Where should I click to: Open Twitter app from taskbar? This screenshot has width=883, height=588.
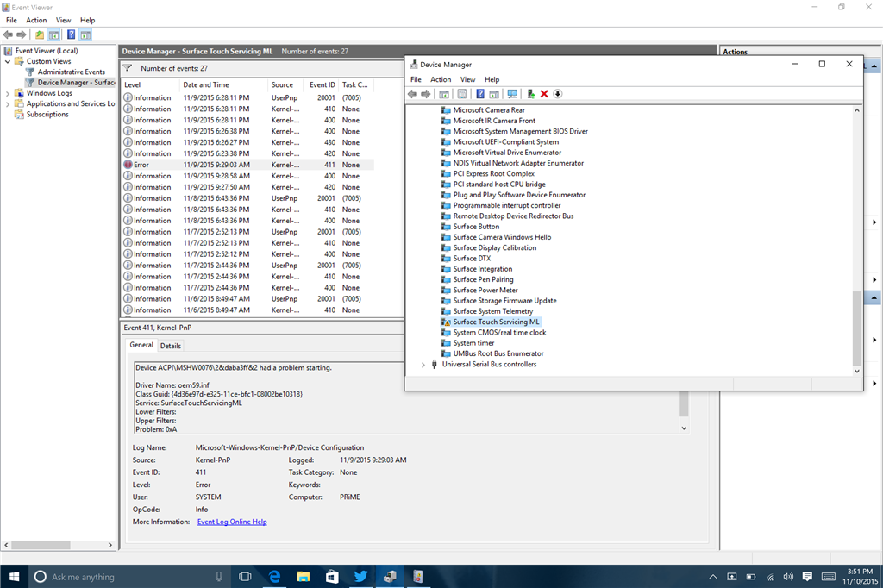tap(361, 577)
